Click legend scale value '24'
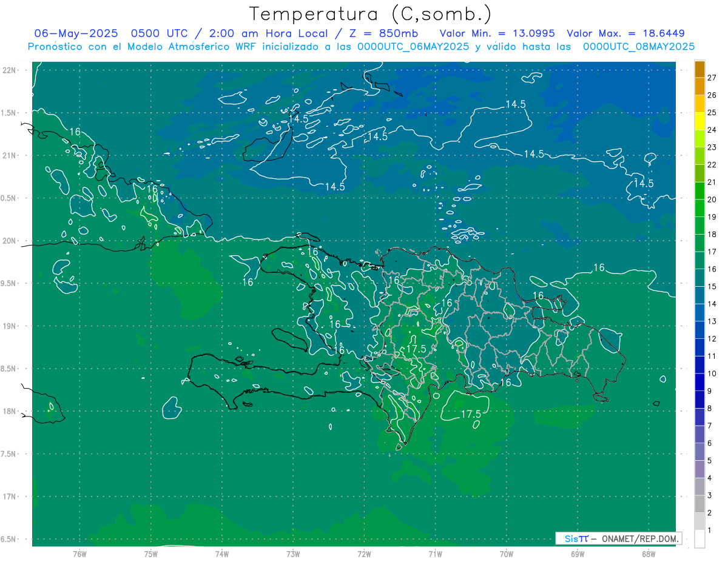The image size is (728, 562). tap(712, 130)
